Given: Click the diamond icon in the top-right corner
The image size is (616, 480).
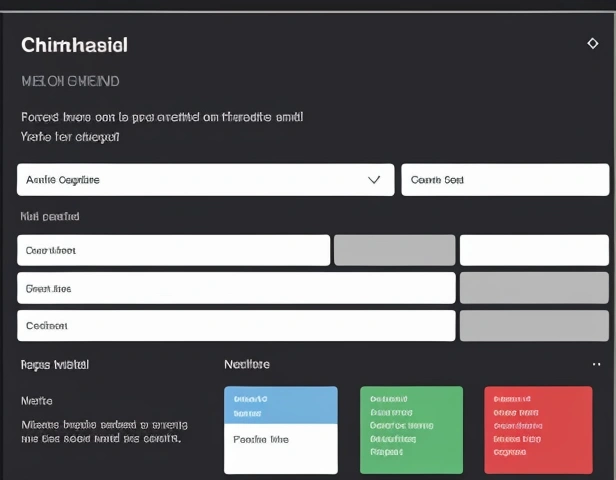Looking at the screenshot, I should click(592, 44).
